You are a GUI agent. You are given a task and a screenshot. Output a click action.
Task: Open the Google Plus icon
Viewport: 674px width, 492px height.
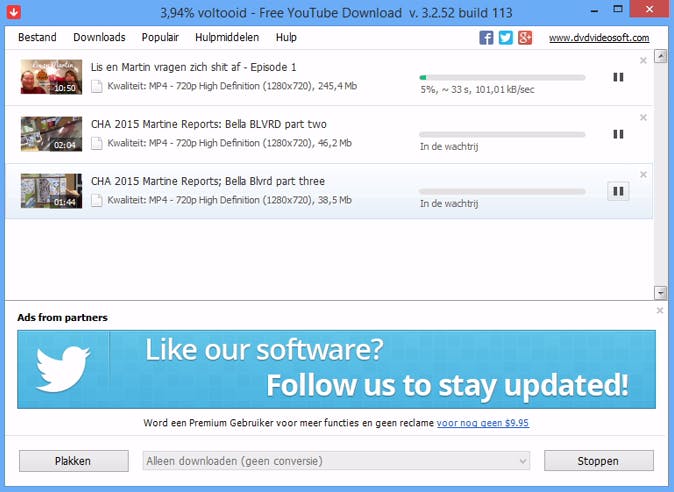(x=525, y=38)
